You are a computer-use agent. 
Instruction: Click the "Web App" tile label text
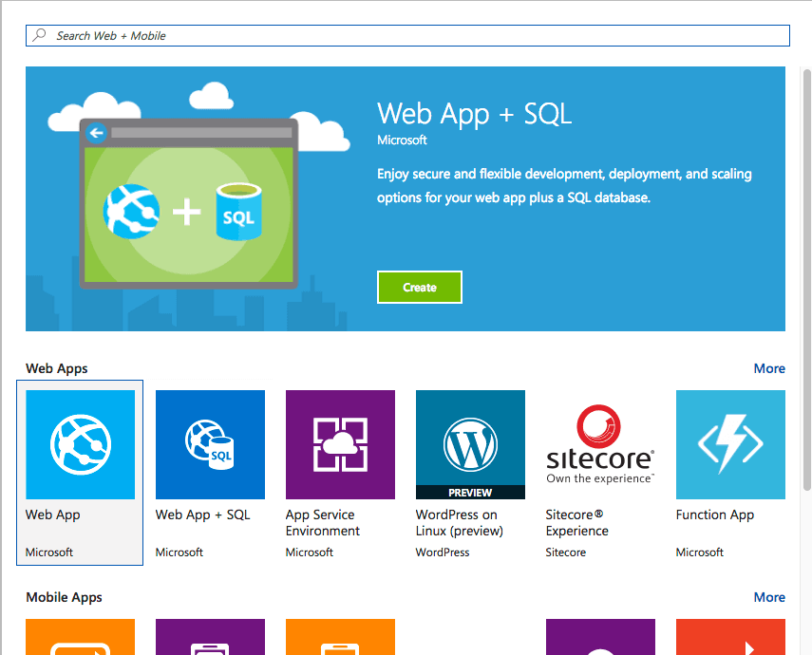pyautogui.click(x=53, y=515)
